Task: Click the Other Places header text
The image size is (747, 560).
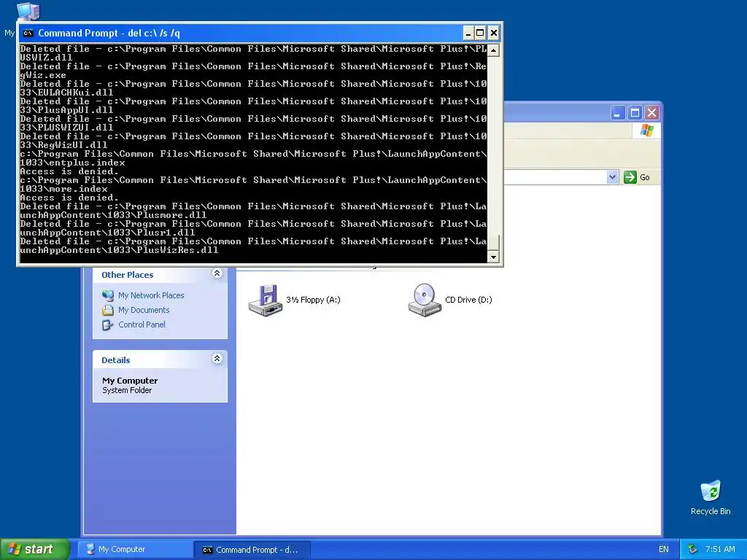Action: [x=127, y=275]
